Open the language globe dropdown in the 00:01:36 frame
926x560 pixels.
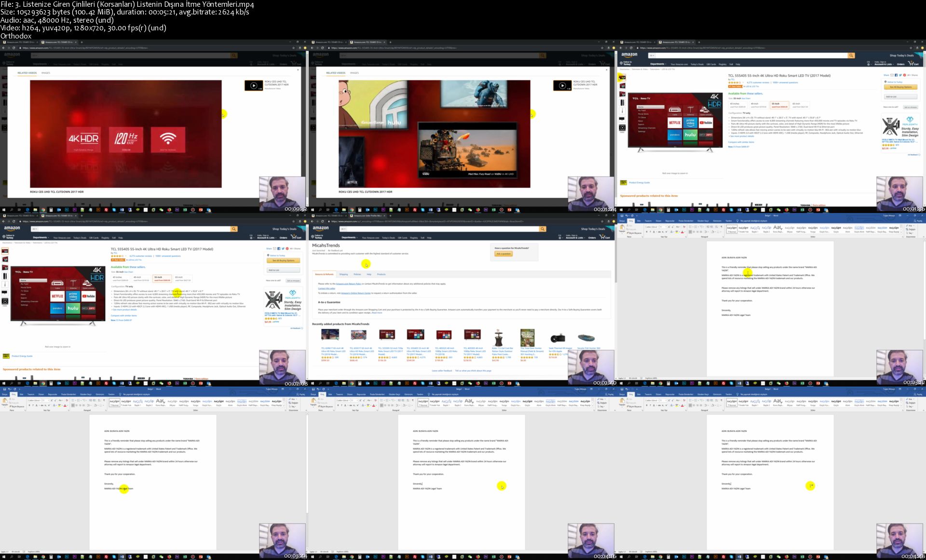tap(869, 64)
